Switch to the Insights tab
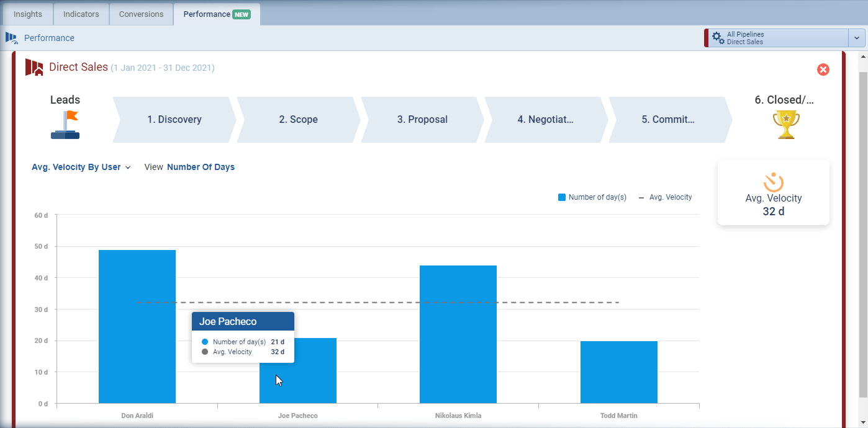The image size is (868, 428). 28,14
